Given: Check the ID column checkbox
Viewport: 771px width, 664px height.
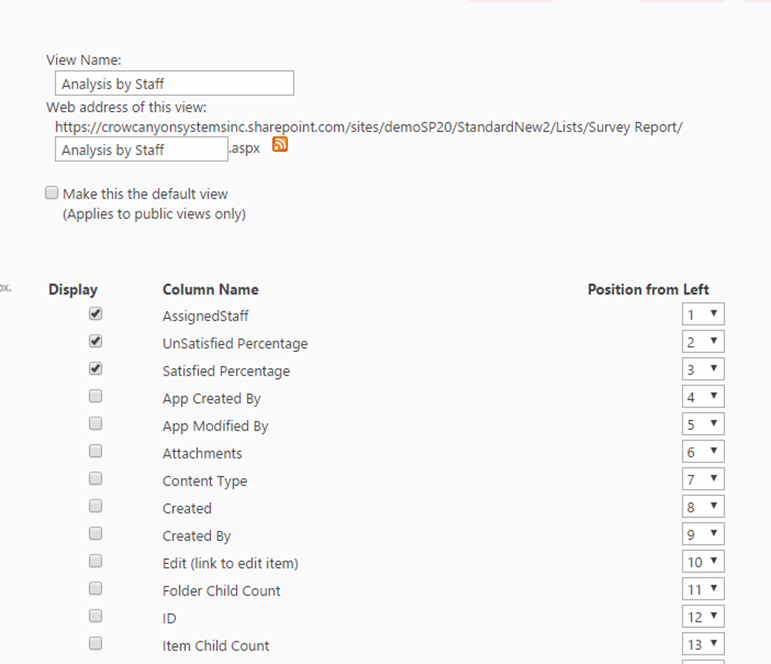Looking at the screenshot, I should tap(96, 616).
